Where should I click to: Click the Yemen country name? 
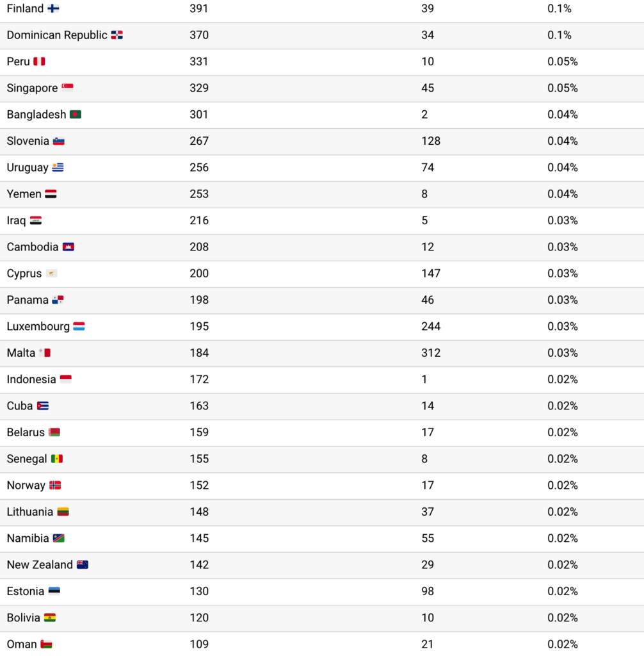coord(24,194)
